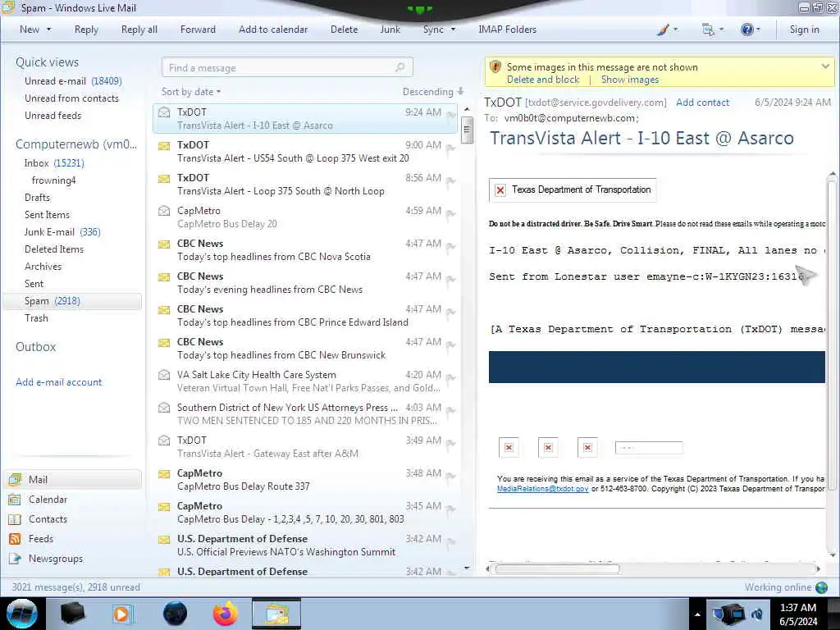Image resolution: width=840 pixels, height=630 pixels.
Task: Select Unread from contacts quick view
Action: pyautogui.click(x=72, y=98)
